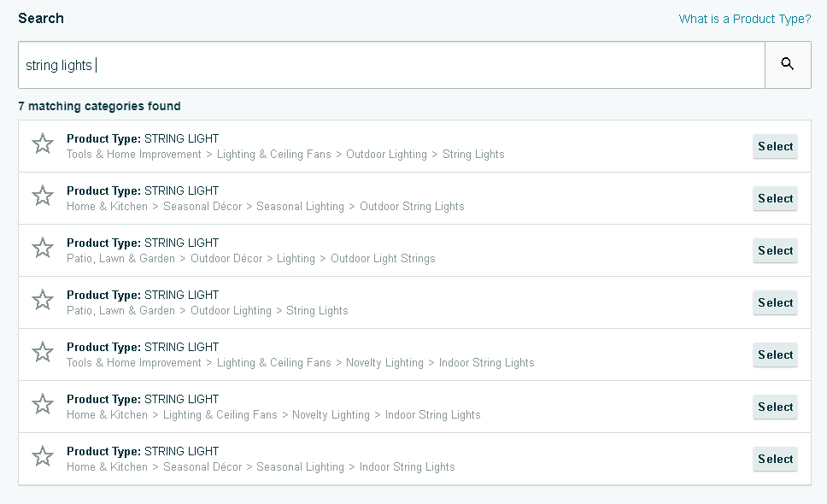Select the Seasonal Lighting Outdoor String Lights category

[x=775, y=198]
